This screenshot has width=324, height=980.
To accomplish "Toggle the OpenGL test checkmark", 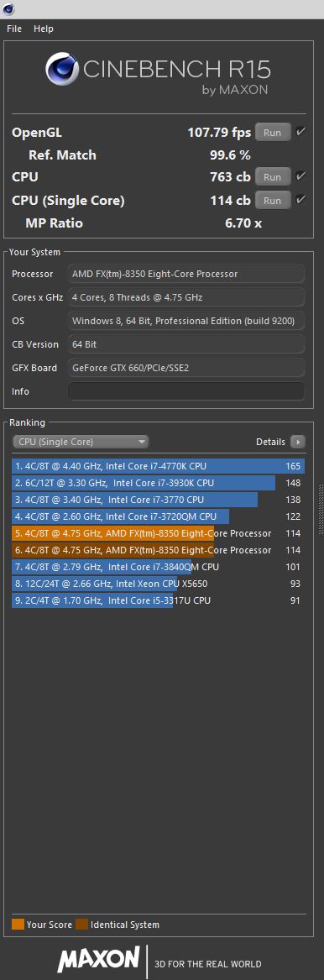I will pyautogui.click(x=300, y=132).
